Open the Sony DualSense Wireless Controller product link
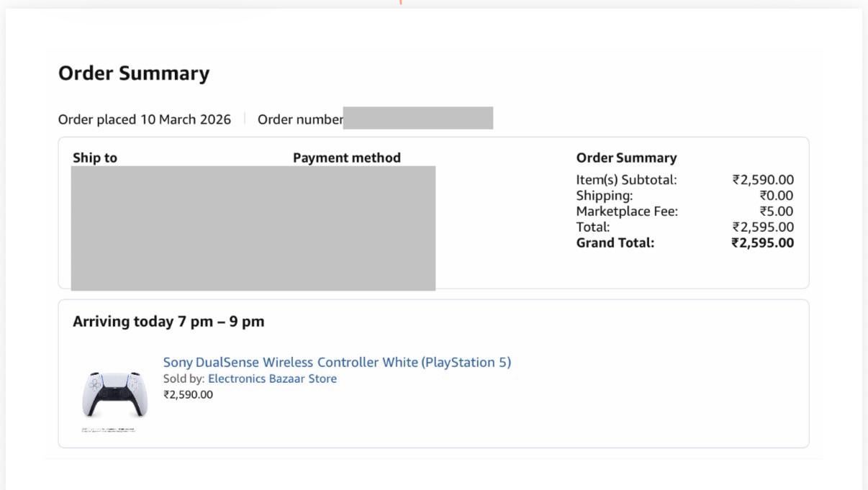Image resolution: width=868 pixels, height=490 pixels. (x=337, y=363)
